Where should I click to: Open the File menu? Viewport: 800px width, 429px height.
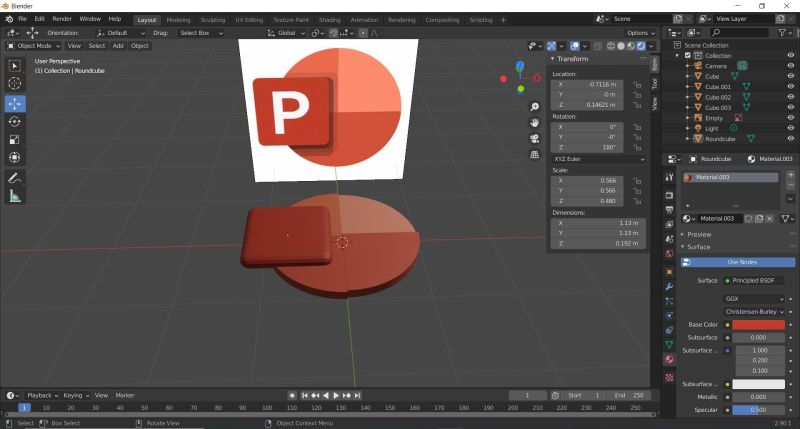pos(22,19)
